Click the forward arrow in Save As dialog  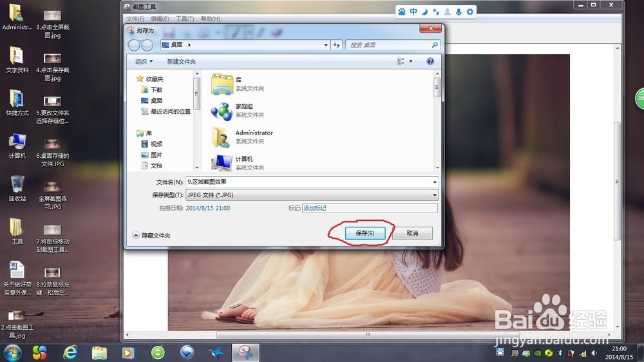click(x=147, y=45)
